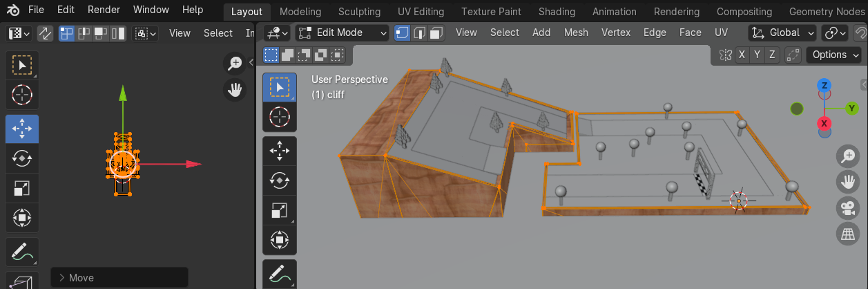Viewport: 868px width, 289px height.
Task: Enable UV face selection mode
Action: (101, 33)
